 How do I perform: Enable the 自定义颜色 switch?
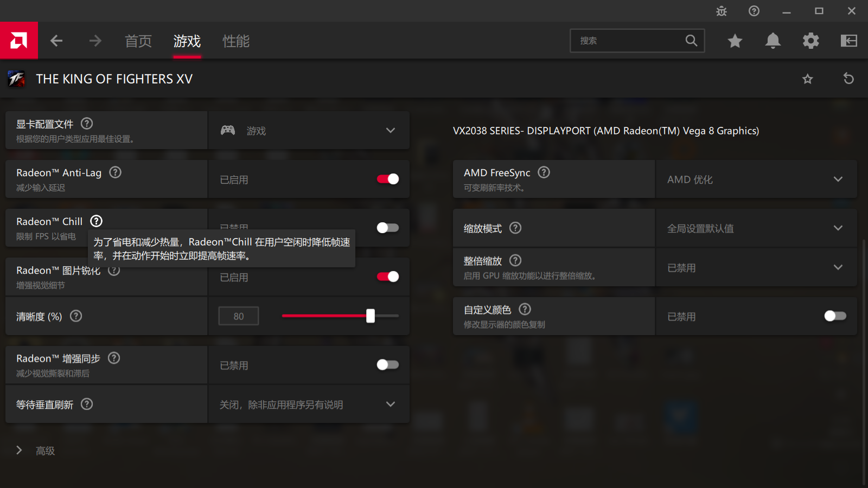click(x=835, y=316)
